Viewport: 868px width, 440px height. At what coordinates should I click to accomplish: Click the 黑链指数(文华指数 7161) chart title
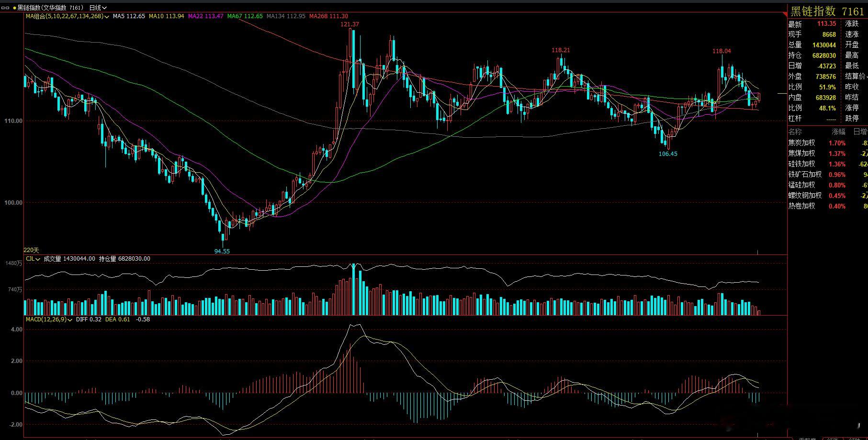50,8
